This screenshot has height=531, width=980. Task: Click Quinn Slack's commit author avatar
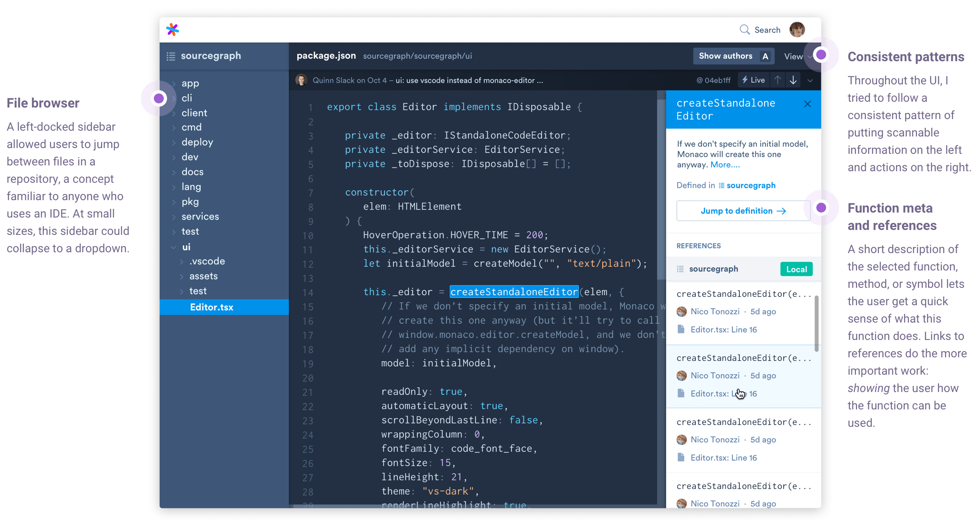coord(301,80)
